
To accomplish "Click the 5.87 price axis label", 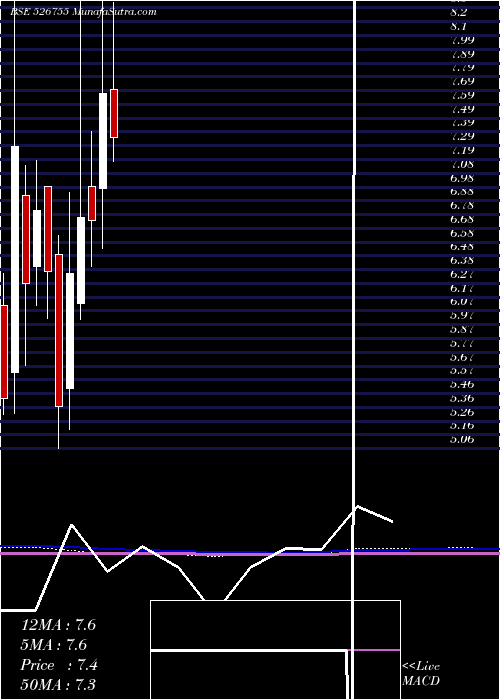I will 462,329.
